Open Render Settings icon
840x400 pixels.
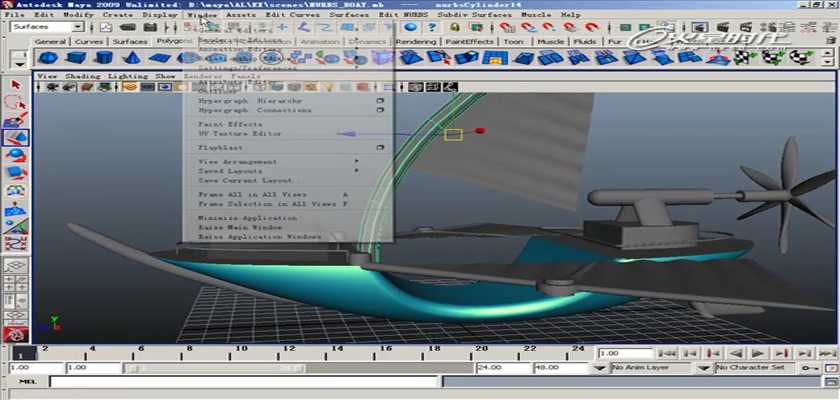pos(771,27)
